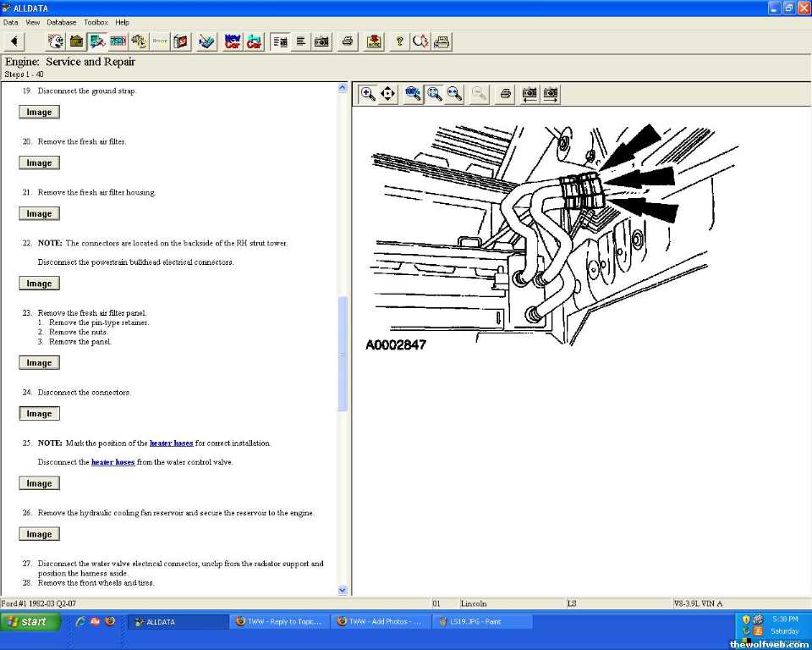Click the back arrow in the main toolbar
The image size is (812, 650).
[14, 41]
